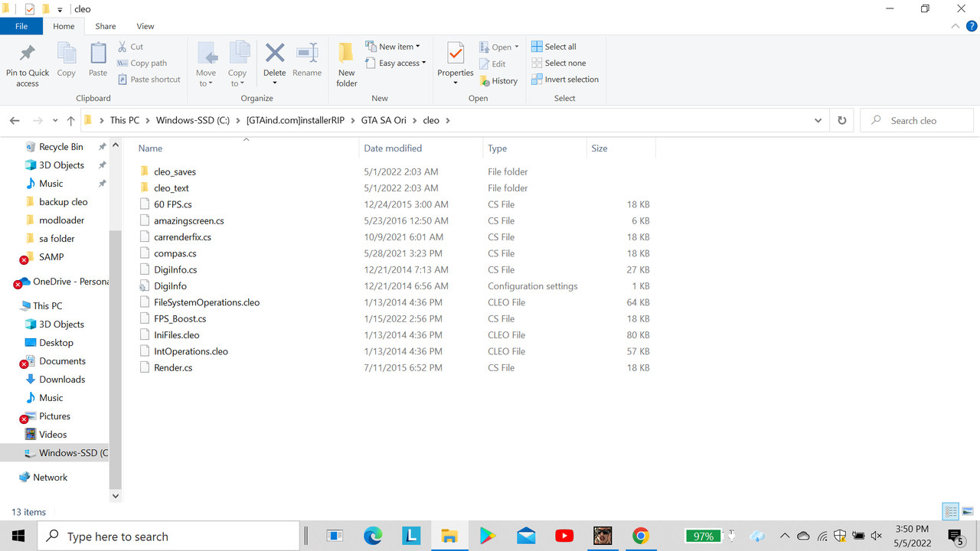Click the Copy ribbon icon
Viewport: 980px width, 551px height.
[67, 54]
